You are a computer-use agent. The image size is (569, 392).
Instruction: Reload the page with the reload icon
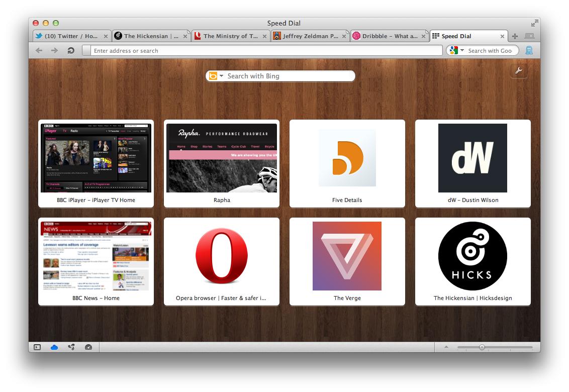(71, 50)
